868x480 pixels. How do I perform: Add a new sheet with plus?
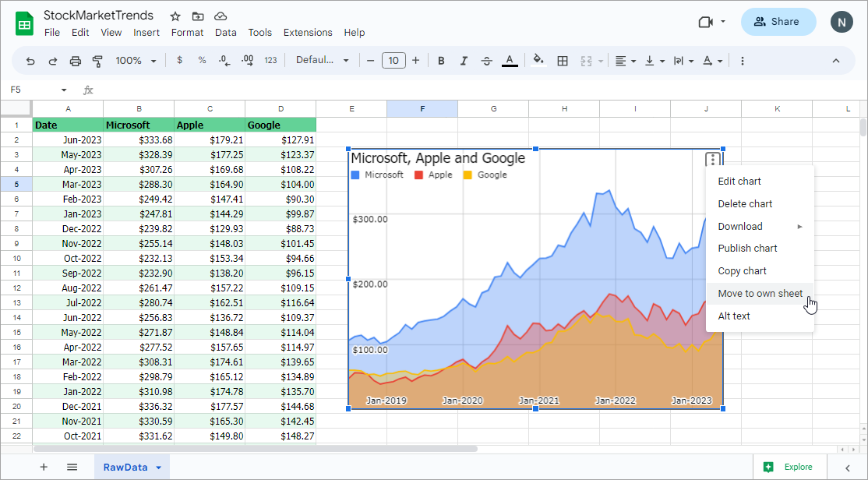(x=44, y=468)
